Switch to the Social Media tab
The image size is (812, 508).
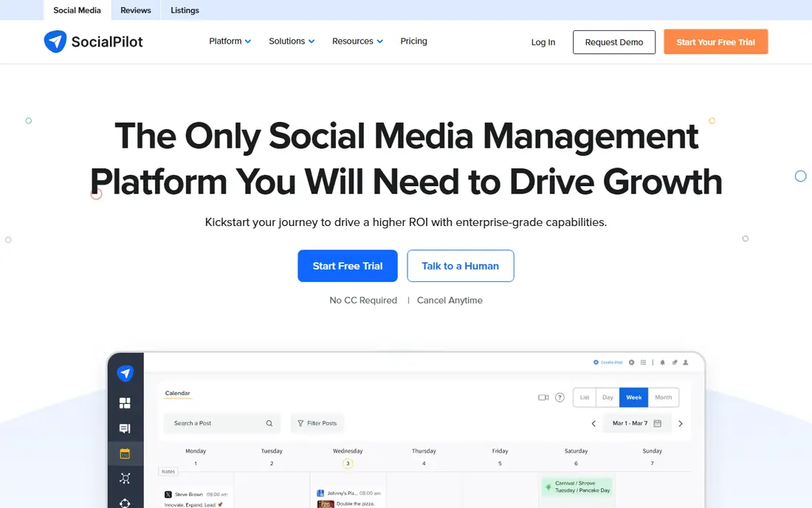pos(78,10)
